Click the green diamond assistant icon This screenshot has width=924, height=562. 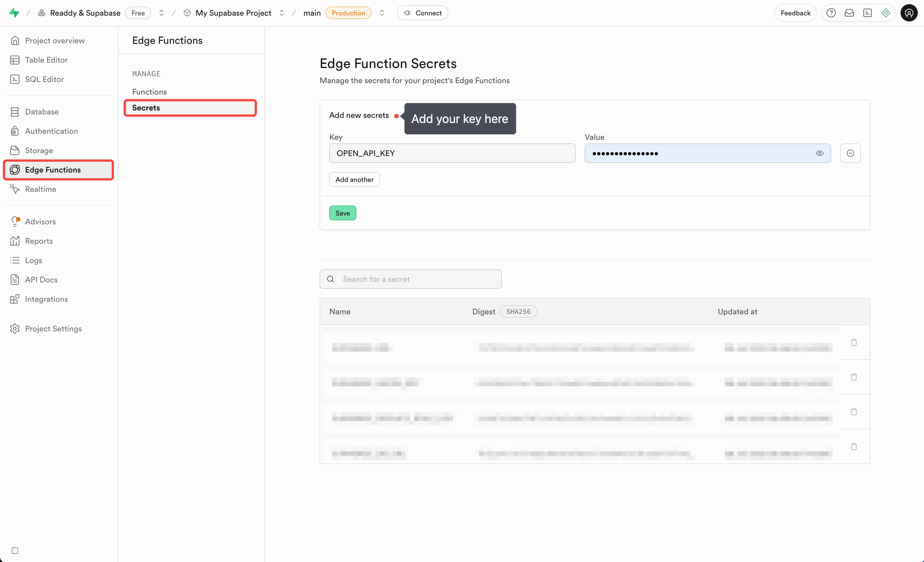885,13
